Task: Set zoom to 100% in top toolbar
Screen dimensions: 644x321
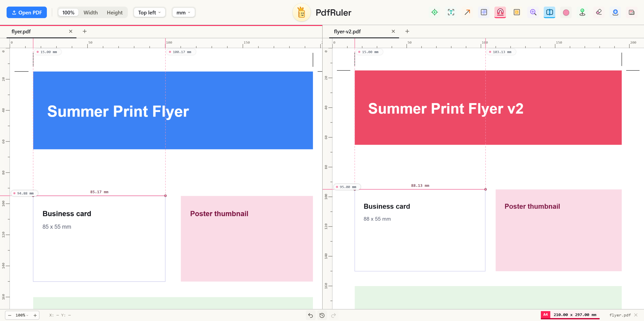Action: pyautogui.click(x=68, y=13)
